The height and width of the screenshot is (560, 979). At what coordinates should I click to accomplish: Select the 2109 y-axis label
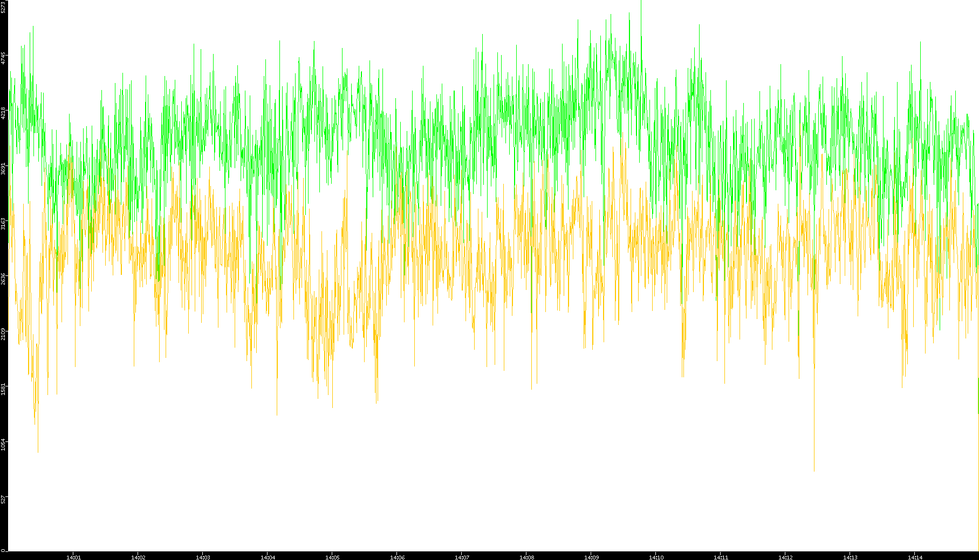tap(4, 334)
